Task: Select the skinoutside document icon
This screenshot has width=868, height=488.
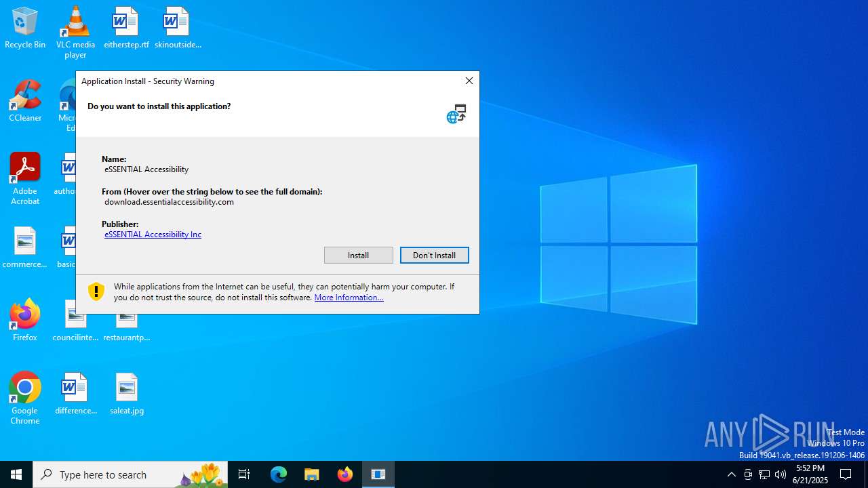Action: click(x=178, y=28)
